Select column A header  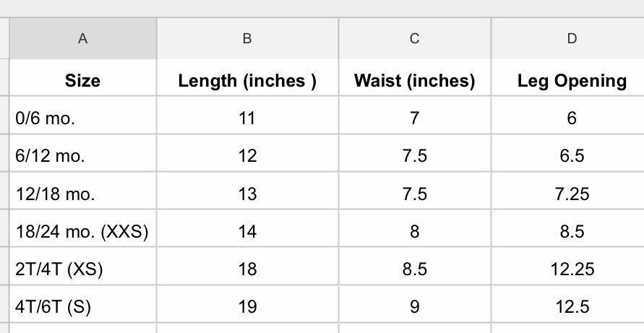pyautogui.click(x=82, y=39)
